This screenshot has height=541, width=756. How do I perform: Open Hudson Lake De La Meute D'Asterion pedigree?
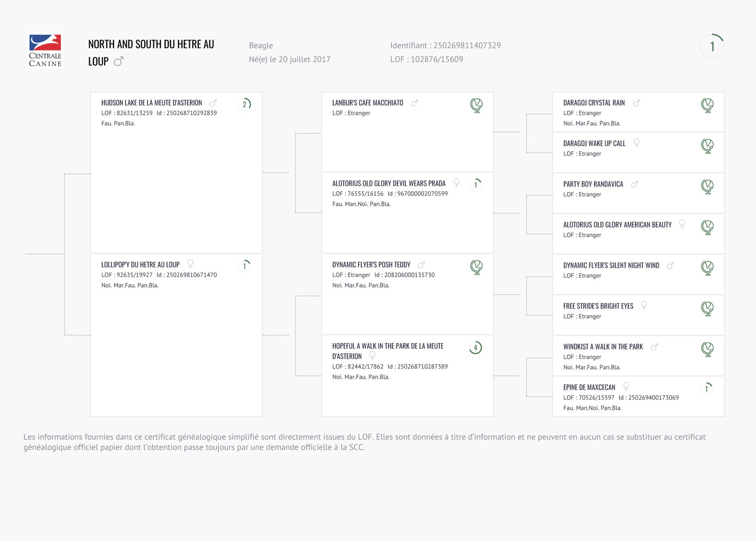(152, 103)
